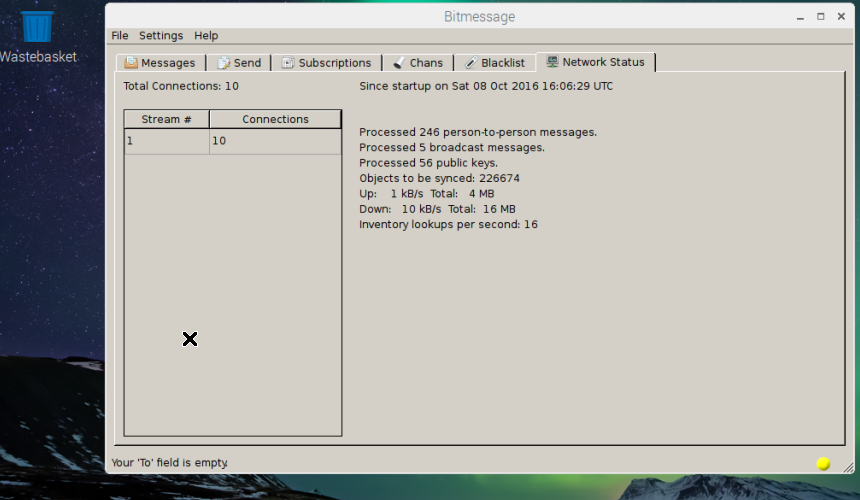
Task: Switch to the Blacklist tab
Action: (x=495, y=63)
